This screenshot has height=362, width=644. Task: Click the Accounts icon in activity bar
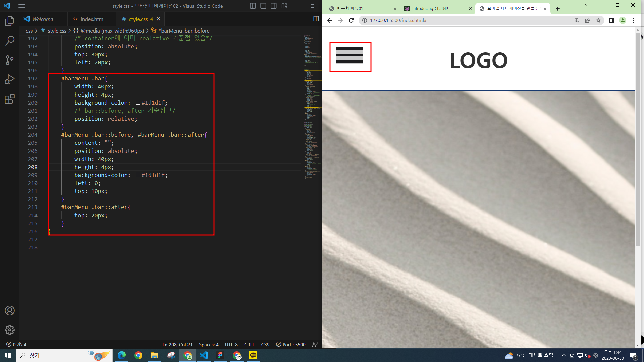pos(10,311)
